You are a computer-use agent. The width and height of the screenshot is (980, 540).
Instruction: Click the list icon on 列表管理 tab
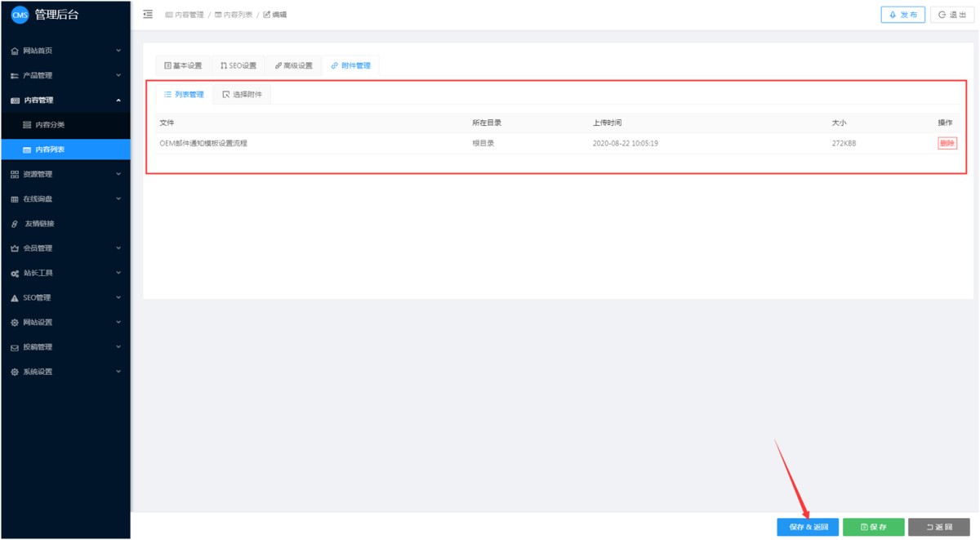click(x=168, y=95)
